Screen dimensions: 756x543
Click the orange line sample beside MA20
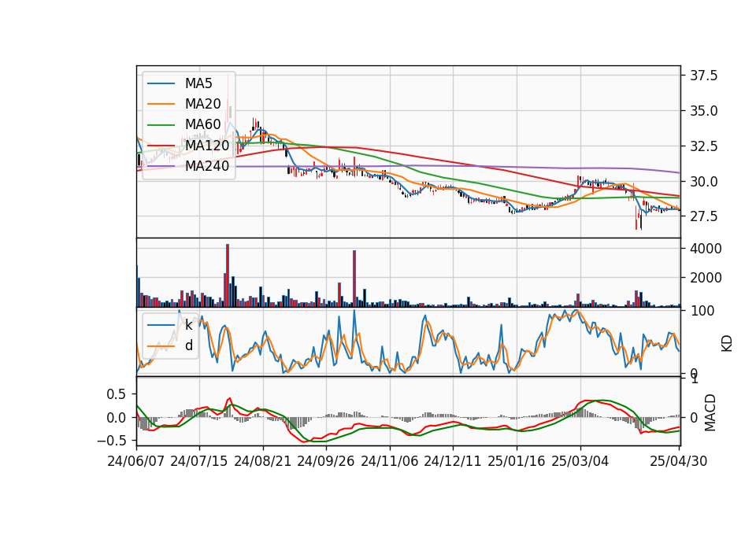[x=161, y=104]
